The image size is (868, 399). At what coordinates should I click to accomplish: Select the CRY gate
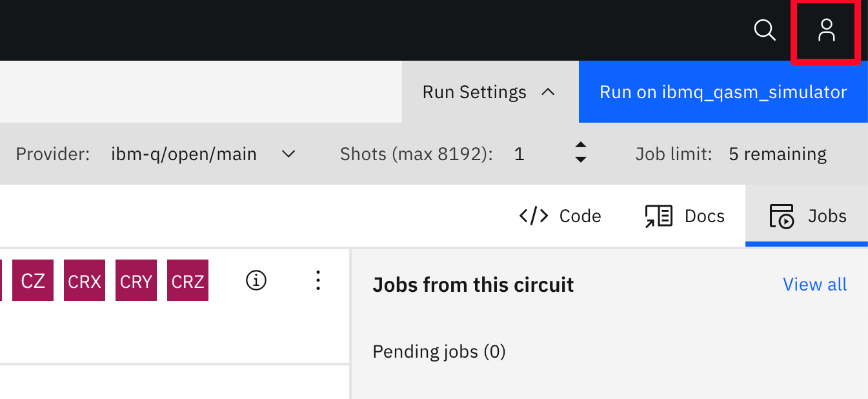tap(136, 281)
